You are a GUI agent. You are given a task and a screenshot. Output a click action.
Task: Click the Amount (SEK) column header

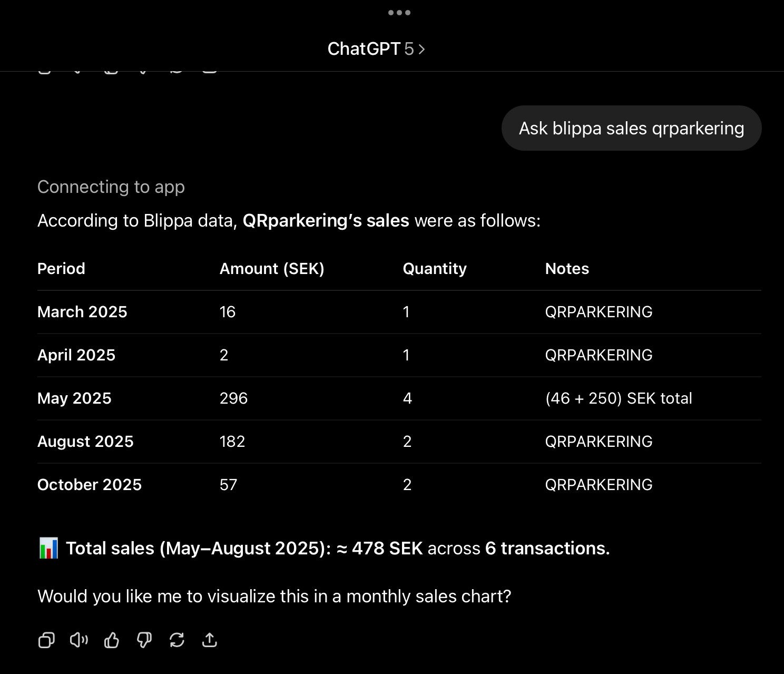pos(272,269)
